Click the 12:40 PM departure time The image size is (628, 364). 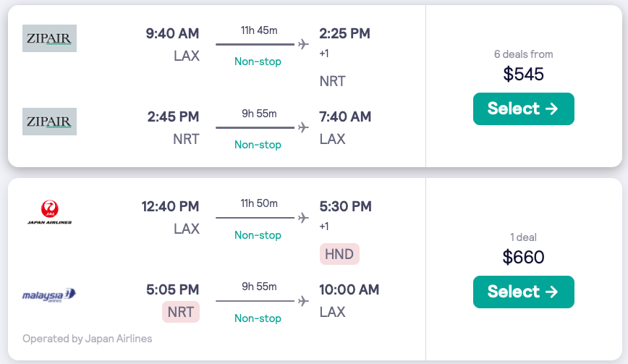(170, 206)
